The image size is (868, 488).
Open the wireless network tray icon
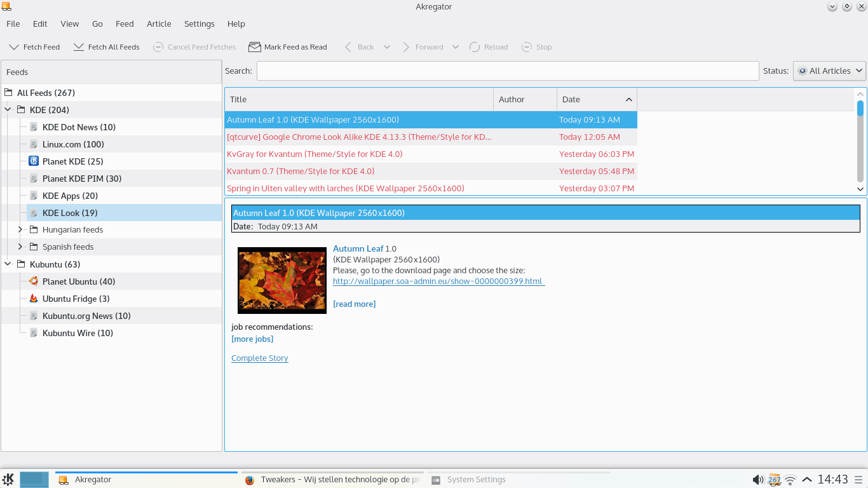(x=790, y=480)
